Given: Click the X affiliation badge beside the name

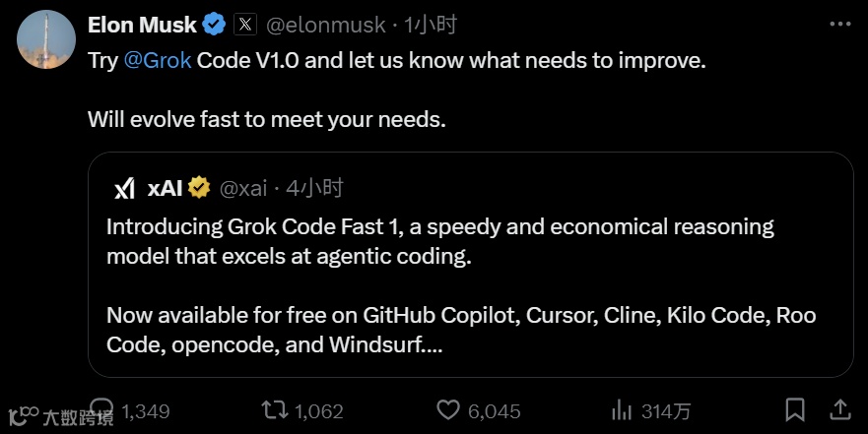Looking at the screenshot, I should (x=245, y=25).
